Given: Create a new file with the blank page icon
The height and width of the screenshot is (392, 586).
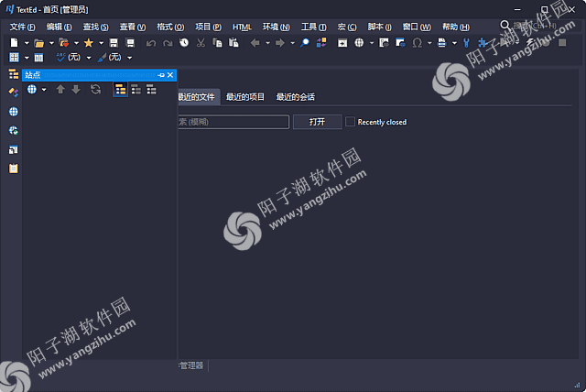Looking at the screenshot, I should (x=15, y=43).
